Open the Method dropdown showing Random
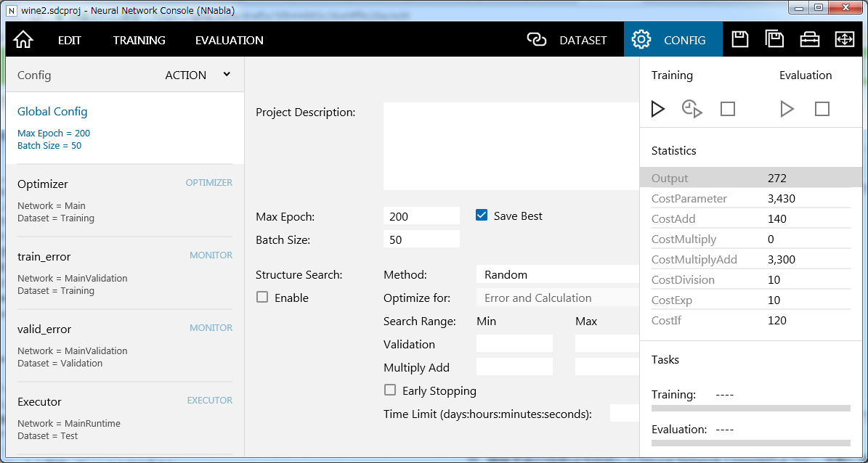This screenshot has height=463, width=868. click(557, 274)
